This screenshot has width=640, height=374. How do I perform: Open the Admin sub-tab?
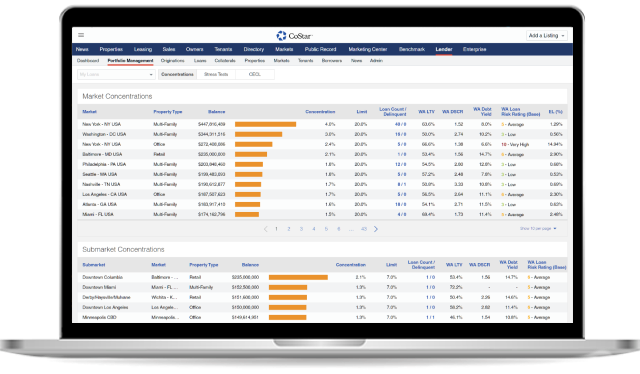376,60
